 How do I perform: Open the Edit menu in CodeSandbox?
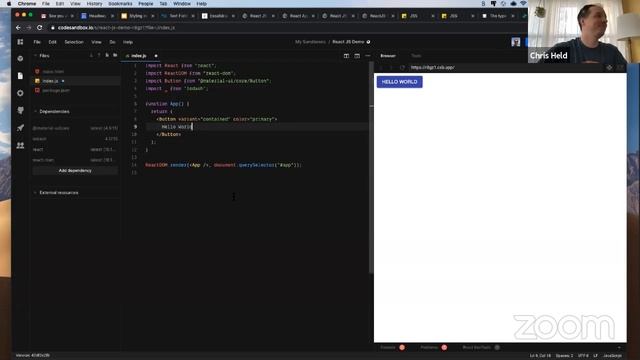coord(52,42)
